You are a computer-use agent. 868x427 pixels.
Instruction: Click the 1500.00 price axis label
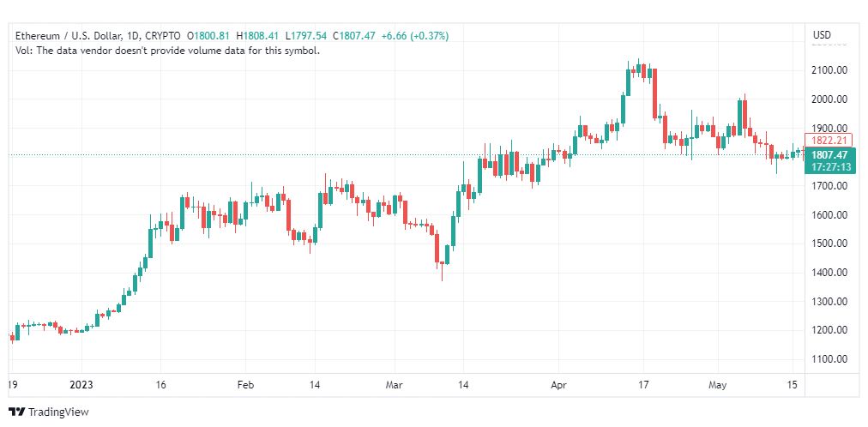point(829,244)
